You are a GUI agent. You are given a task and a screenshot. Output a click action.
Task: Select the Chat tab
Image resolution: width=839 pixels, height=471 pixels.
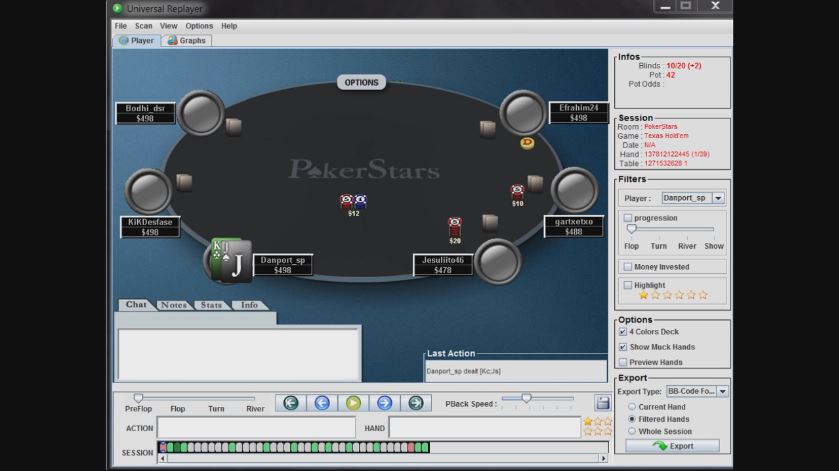(x=136, y=305)
